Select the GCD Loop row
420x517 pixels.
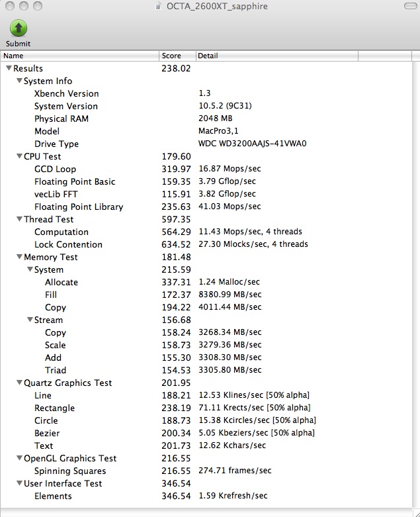tap(206, 169)
